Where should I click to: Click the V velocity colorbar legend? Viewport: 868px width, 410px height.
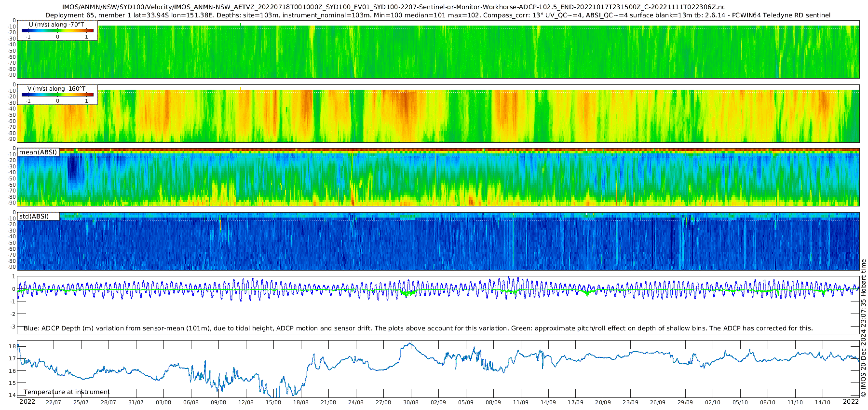click(x=57, y=95)
